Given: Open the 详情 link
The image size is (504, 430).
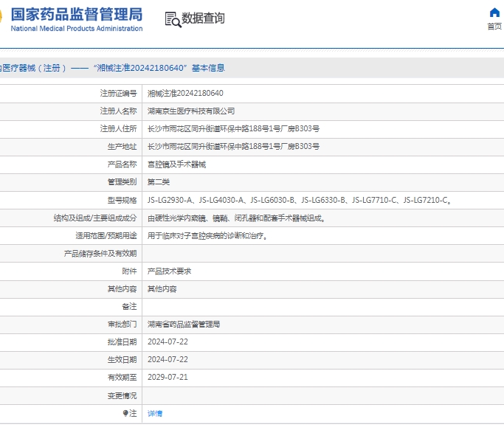Looking at the screenshot, I should [155, 413].
